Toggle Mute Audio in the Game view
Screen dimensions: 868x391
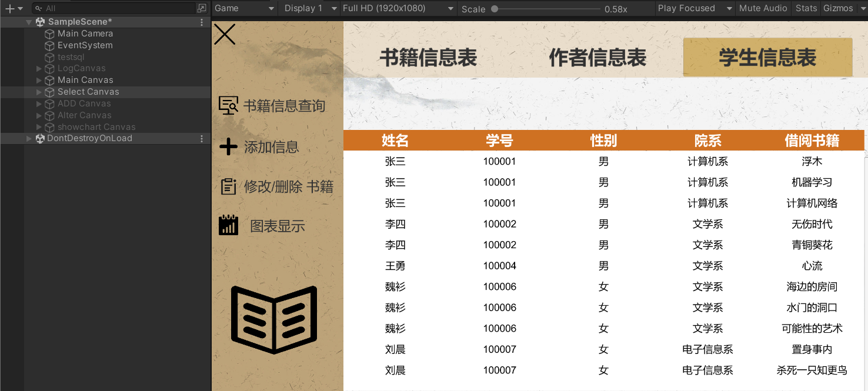click(763, 8)
